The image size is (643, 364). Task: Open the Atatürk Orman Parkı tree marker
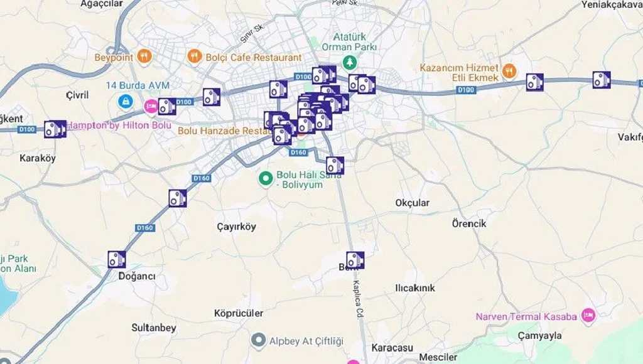349,63
